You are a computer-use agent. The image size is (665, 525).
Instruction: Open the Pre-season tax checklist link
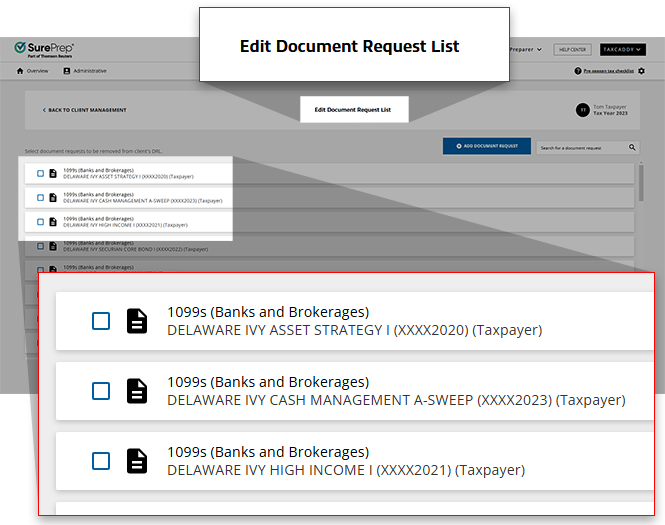[609, 71]
